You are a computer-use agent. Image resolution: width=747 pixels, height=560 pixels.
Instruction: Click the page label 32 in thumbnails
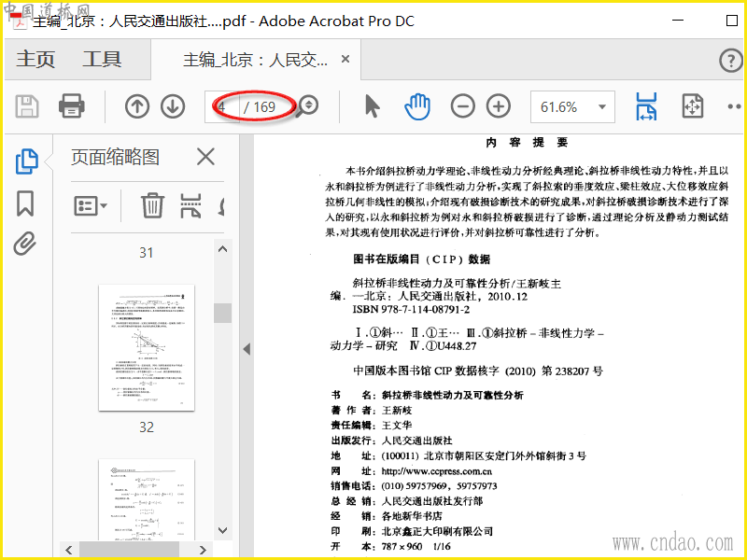pos(147,427)
